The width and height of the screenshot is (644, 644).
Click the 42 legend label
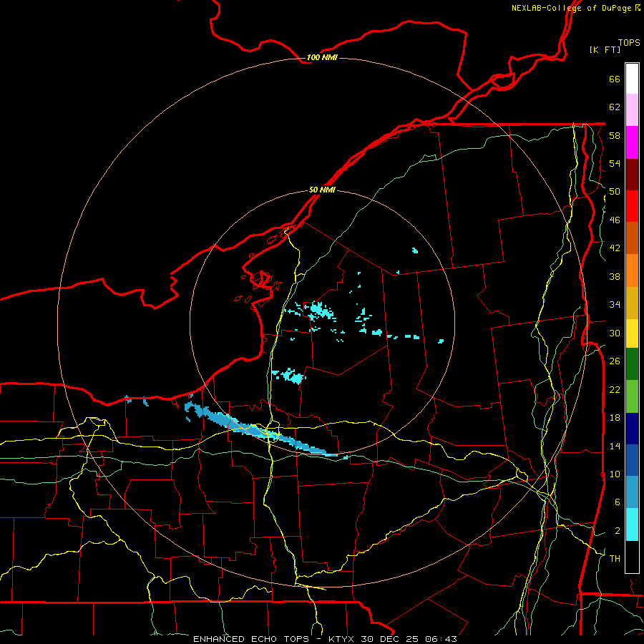pos(615,248)
